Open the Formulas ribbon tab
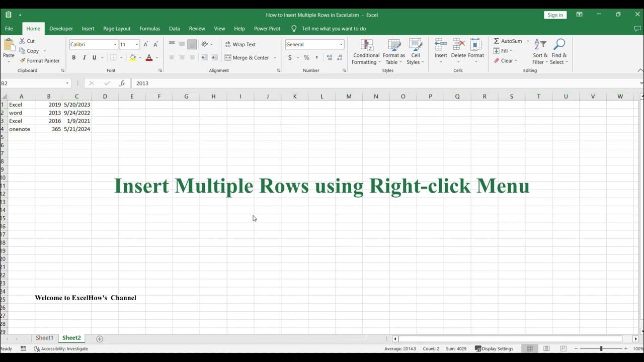 pyautogui.click(x=149, y=29)
